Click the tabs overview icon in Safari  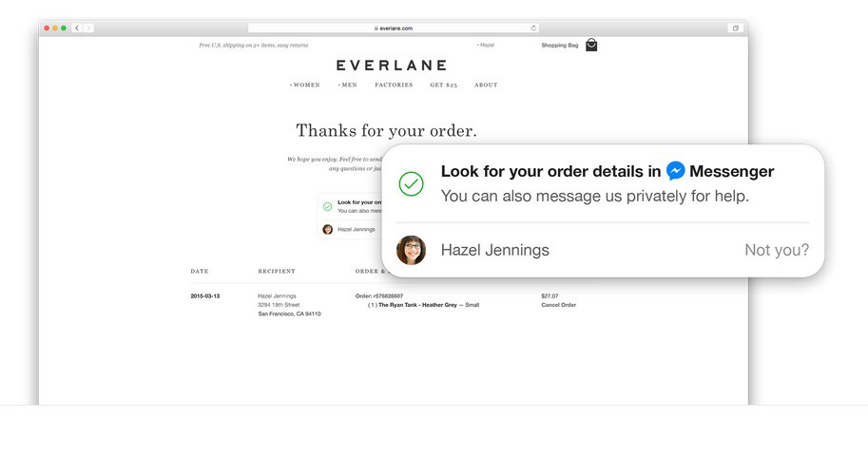click(735, 29)
